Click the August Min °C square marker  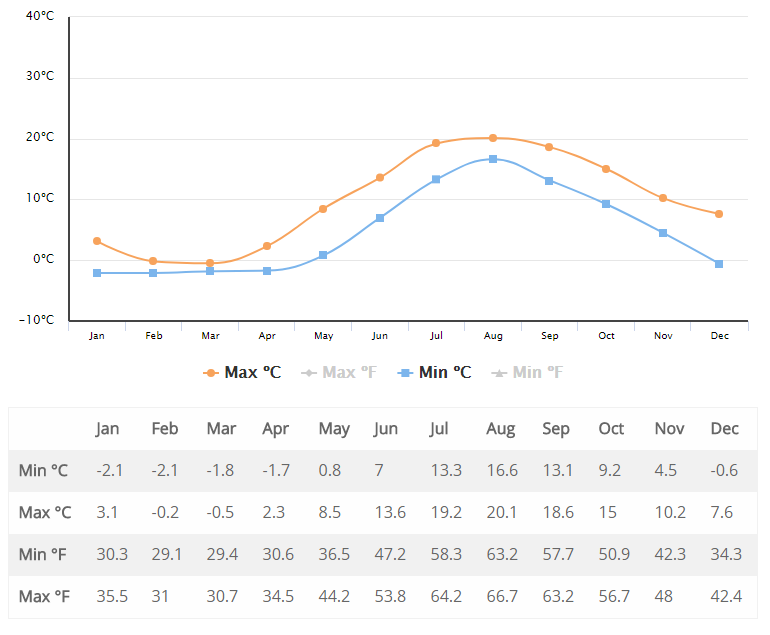(x=492, y=159)
